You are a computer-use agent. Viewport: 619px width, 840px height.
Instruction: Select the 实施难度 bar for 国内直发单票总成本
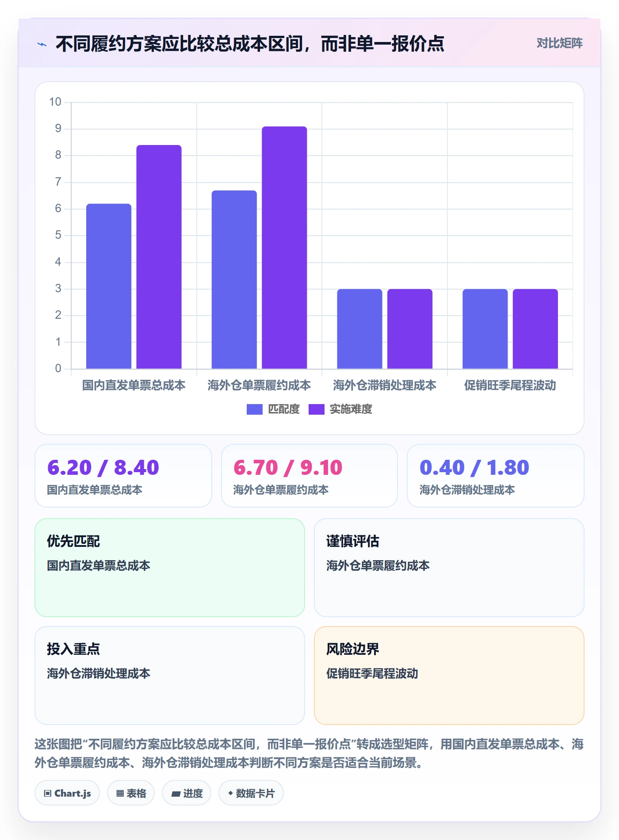click(x=159, y=257)
